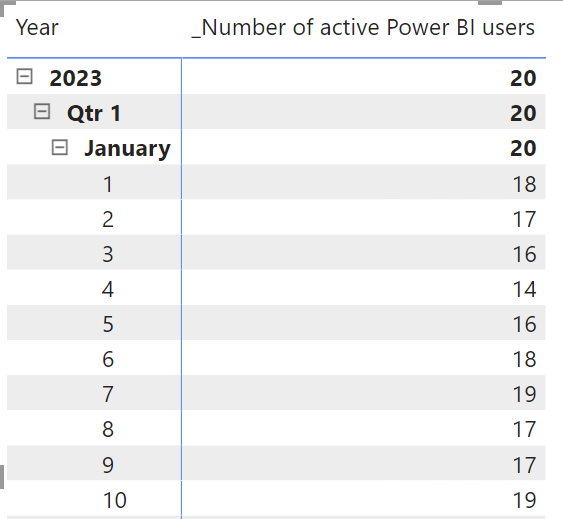This screenshot has width=563, height=519.
Task: Click the 2023 total value 20
Action: 523,78
